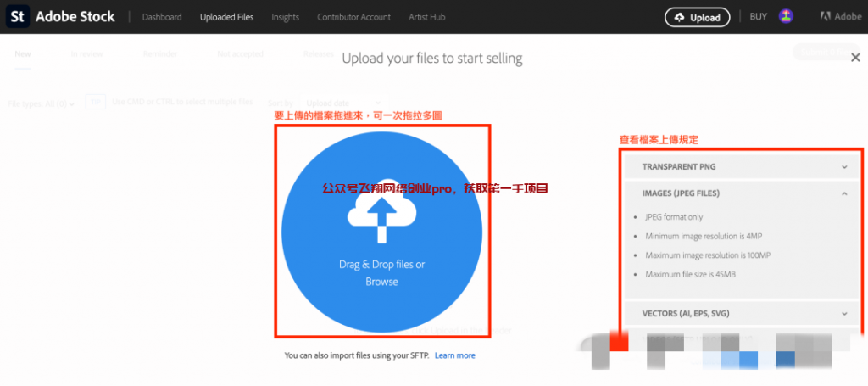
Task: Click the Learn more SFTP link
Action: (454, 355)
